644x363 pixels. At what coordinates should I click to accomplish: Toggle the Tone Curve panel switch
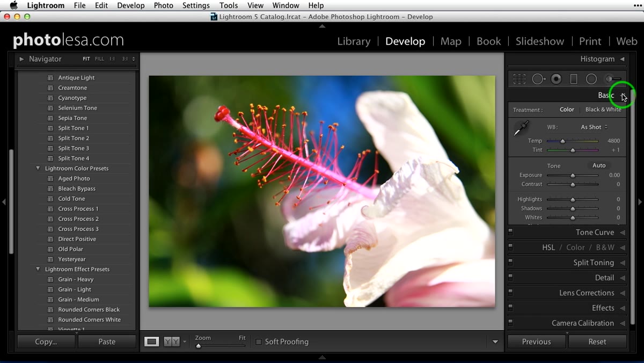[x=510, y=233]
